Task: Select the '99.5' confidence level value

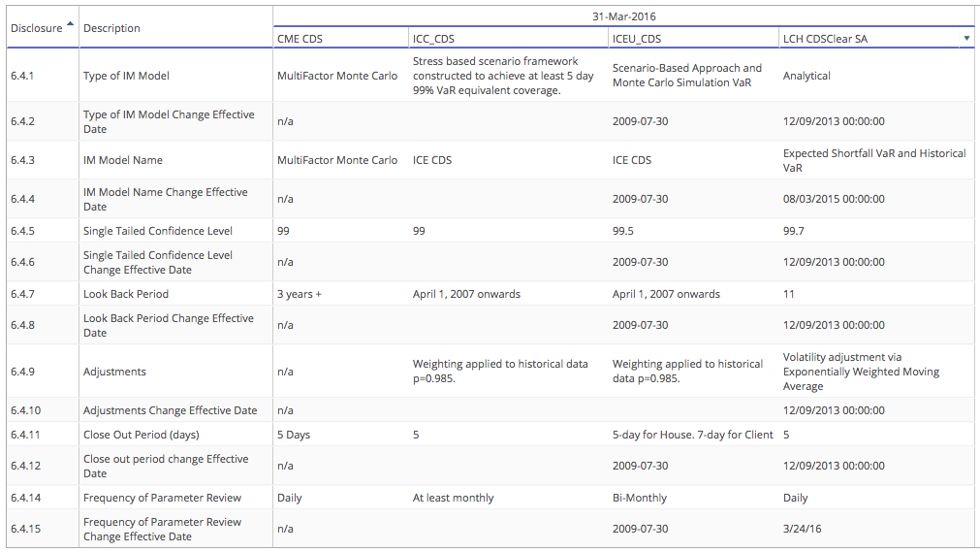Action: (x=623, y=231)
